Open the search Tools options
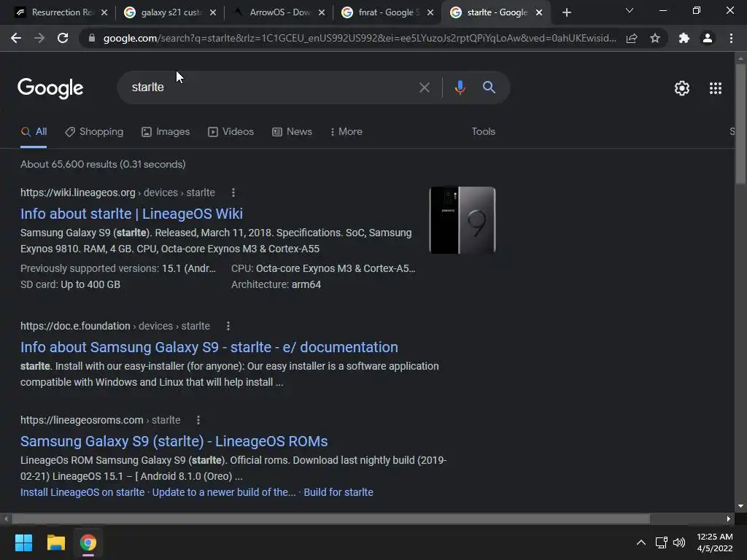This screenshot has height=560, width=747. (x=483, y=131)
